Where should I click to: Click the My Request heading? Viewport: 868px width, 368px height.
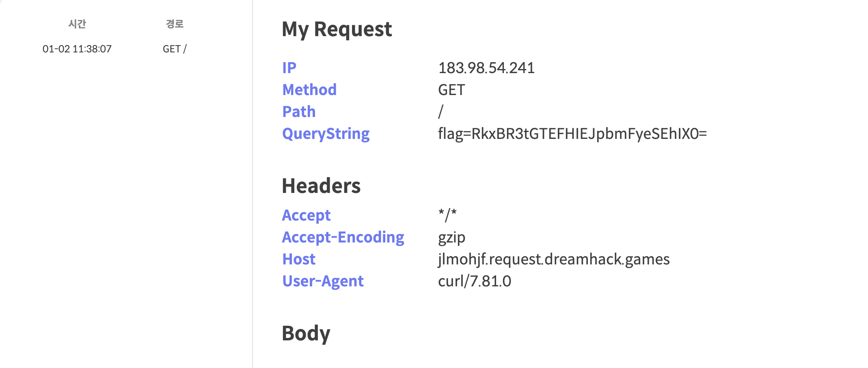337,29
